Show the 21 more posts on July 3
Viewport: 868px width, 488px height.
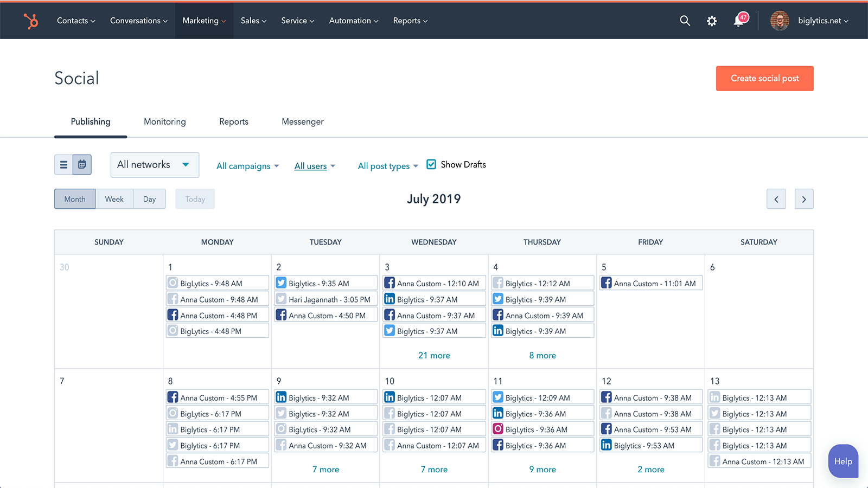click(433, 355)
